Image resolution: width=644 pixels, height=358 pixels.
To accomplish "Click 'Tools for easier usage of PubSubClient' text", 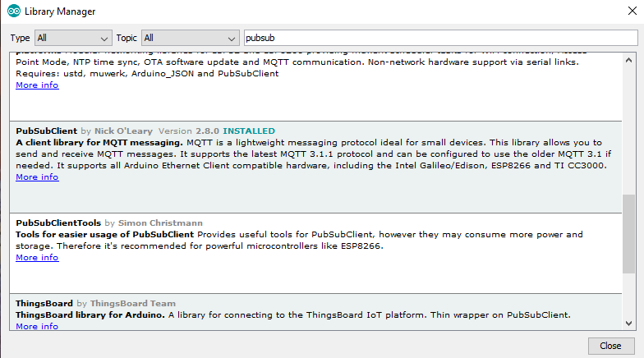I will click(105, 235).
